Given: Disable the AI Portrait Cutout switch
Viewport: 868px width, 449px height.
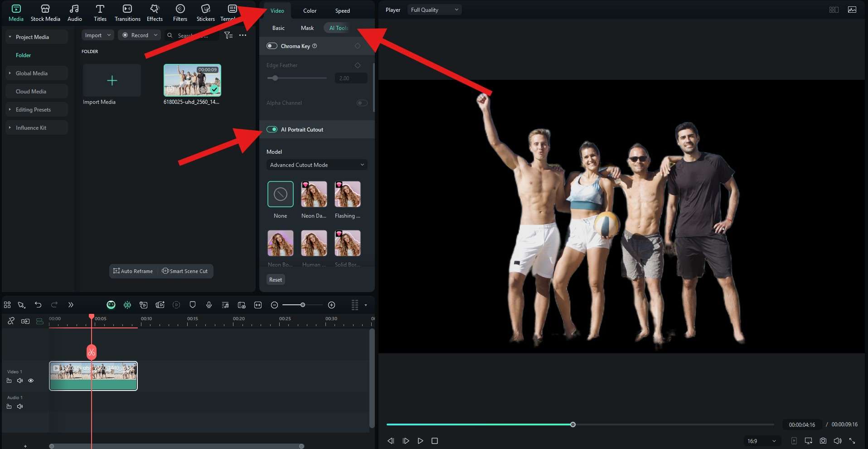Looking at the screenshot, I should click(x=272, y=129).
